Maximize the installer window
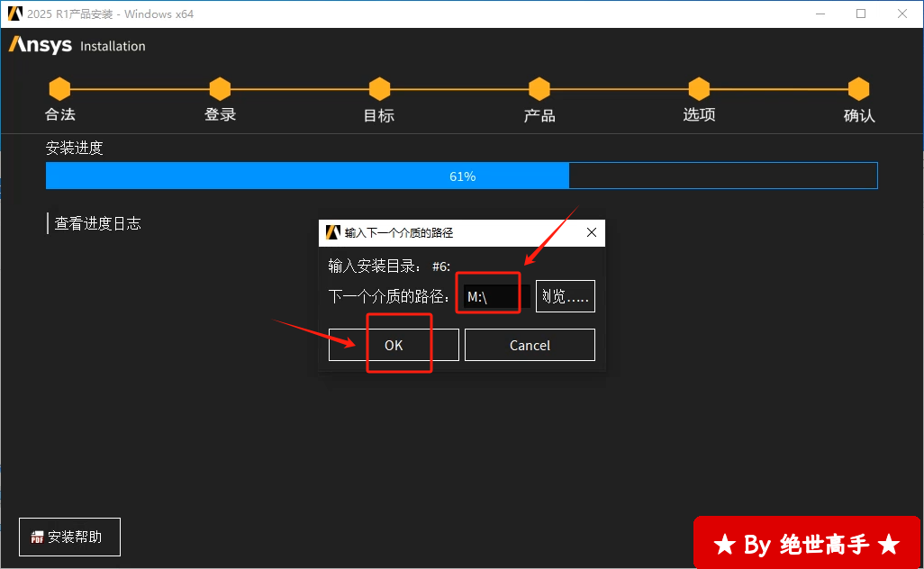The image size is (924, 569). tap(861, 14)
